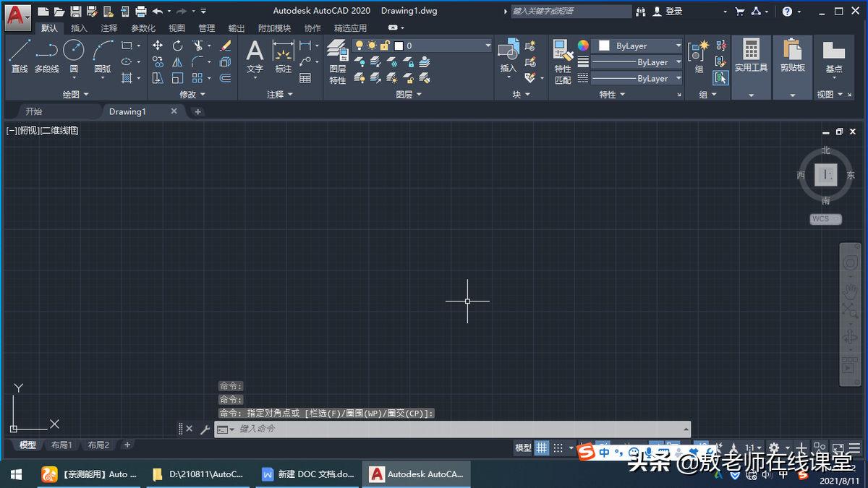
Task: Expand the Draw (绘图) panel
Action: pyautogui.click(x=75, y=95)
